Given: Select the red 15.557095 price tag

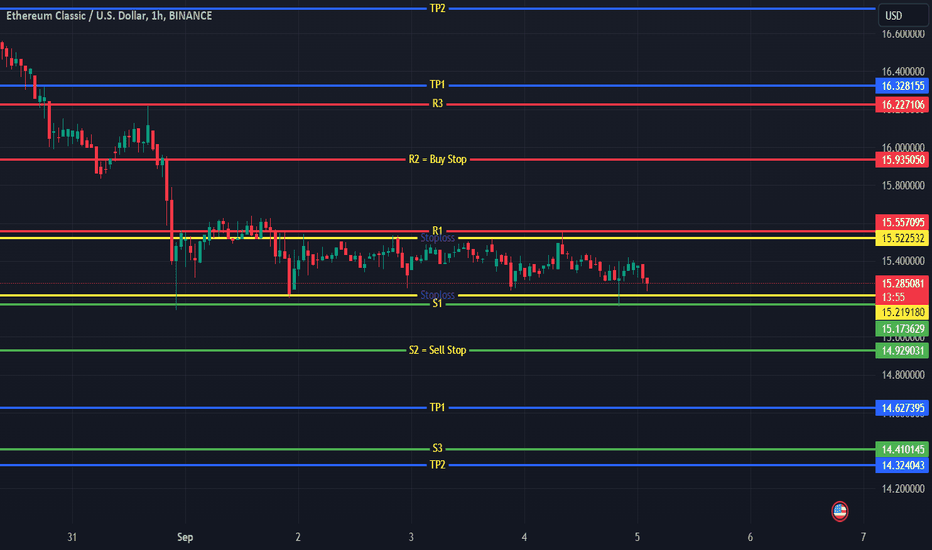Looking at the screenshot, I should point(902,222).
